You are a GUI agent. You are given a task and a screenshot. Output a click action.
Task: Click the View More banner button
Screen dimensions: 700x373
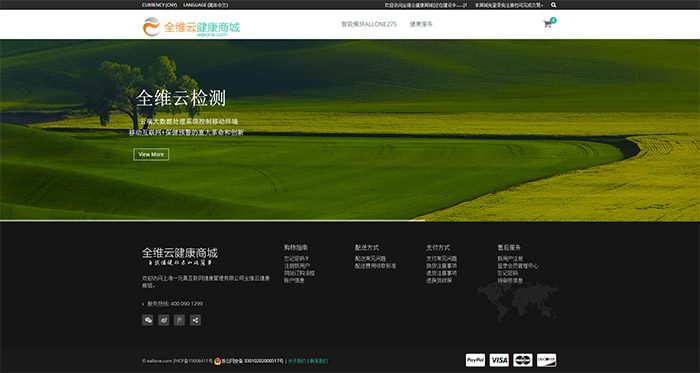point(151,154)
